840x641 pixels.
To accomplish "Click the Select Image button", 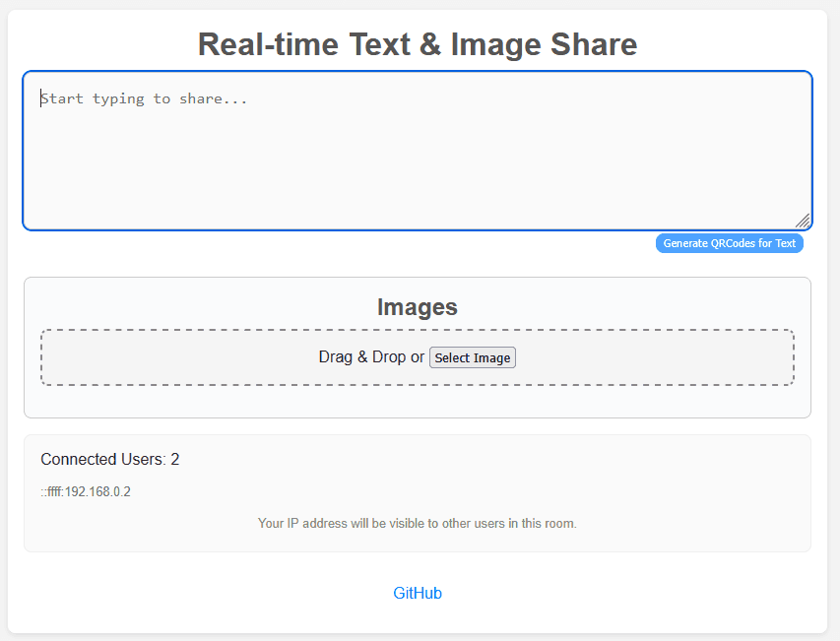I will click(x=473, y=357).
